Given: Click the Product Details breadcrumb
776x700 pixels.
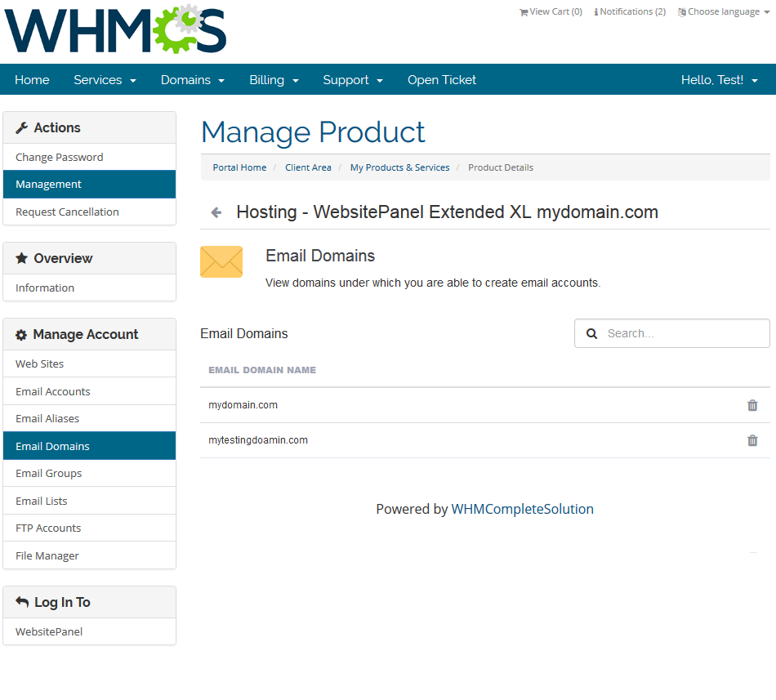Looking at the screenshot, I should click(501, 167).
